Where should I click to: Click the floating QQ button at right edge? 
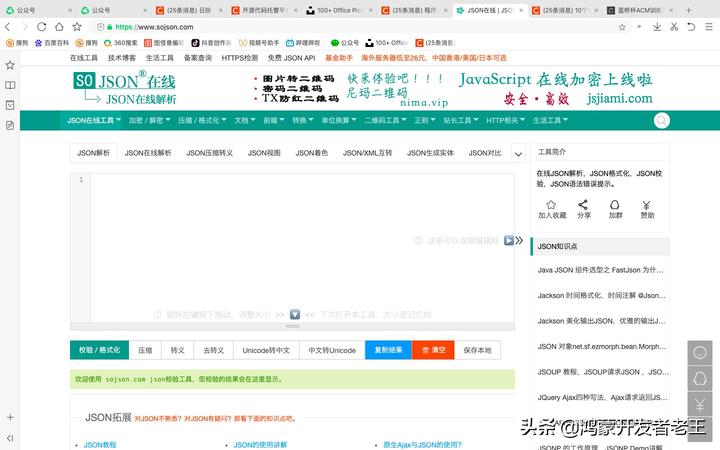(x=700, y=378)
